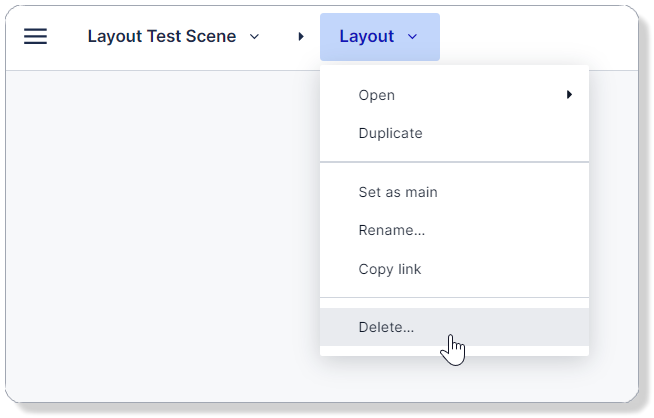Select Open from the Layout menu
Viewport: 654px width, 418px height.
(377, 95)
